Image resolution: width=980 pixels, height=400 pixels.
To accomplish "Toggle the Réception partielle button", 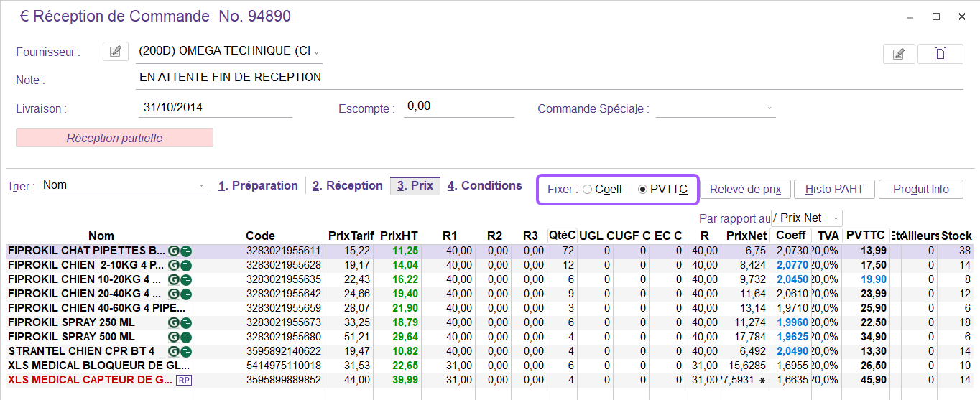I will click(114, 138).
